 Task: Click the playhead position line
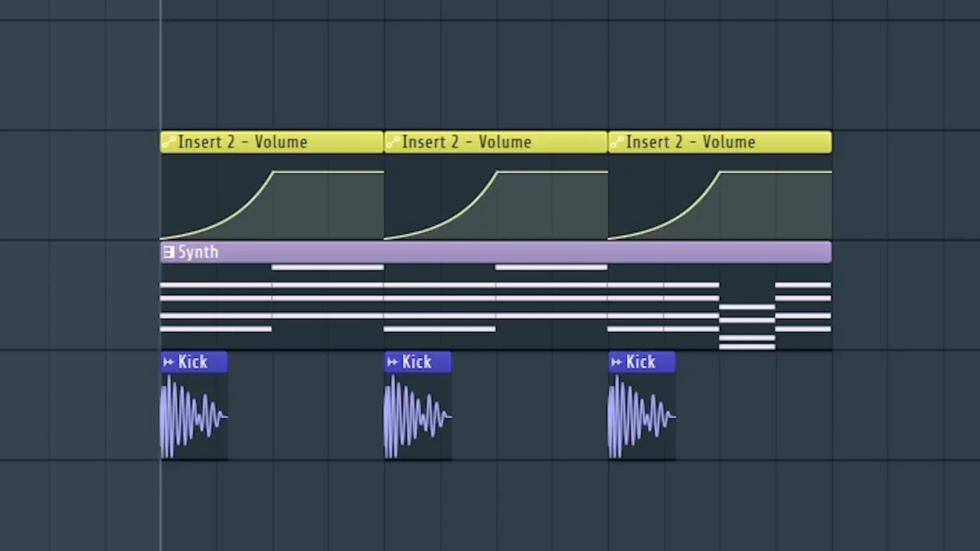coord(161,275)
